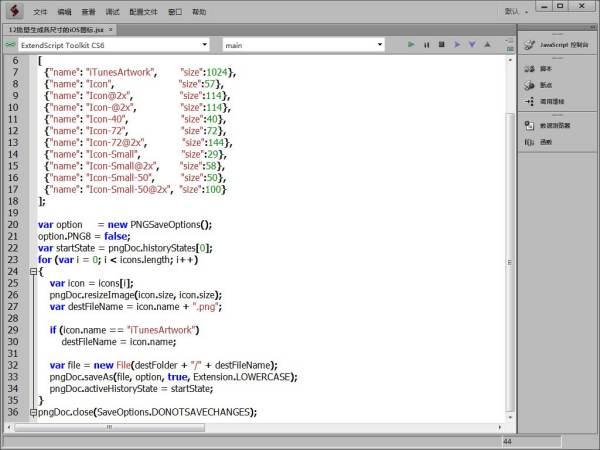
Task: Open the 编辑 menu
Action: click(x=64, y=12)
